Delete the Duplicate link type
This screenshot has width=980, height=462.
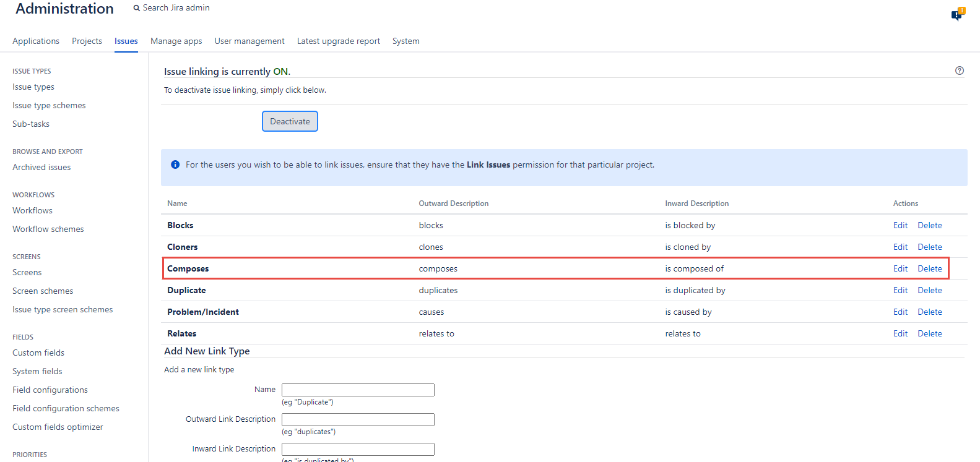[x=929, y=290]
